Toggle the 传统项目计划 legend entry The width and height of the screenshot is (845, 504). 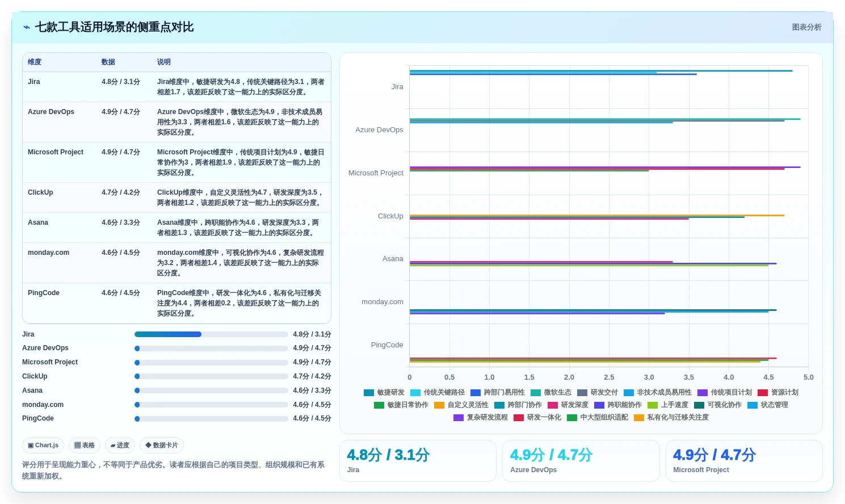725,393
